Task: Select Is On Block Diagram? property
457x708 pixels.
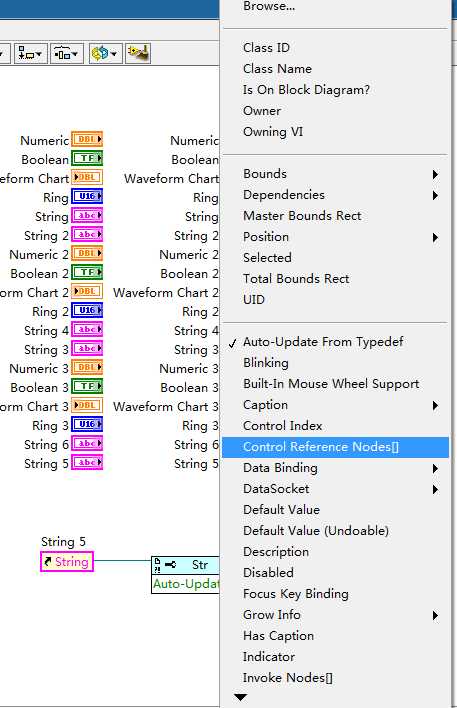Action: [335, 90]
